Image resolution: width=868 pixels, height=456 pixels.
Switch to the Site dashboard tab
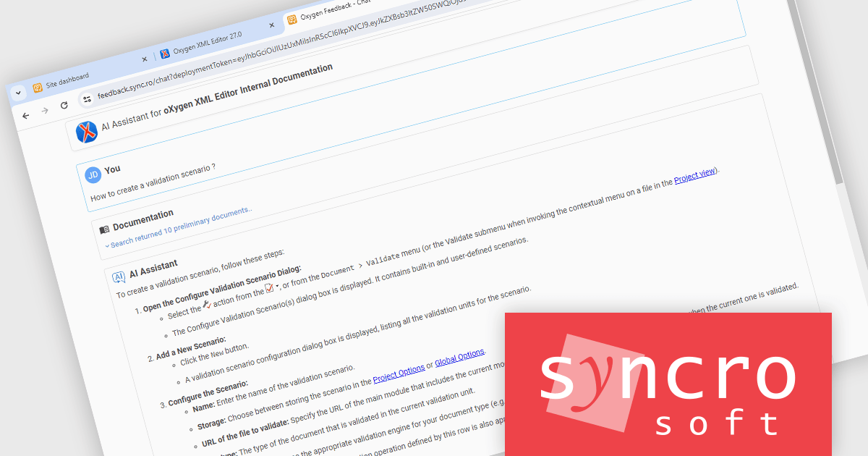(67, 75)
